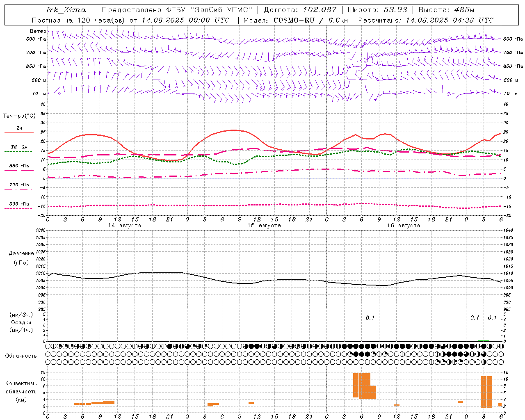Image resolution: width=525 pixels, height=420 pixels.
Task: Click the (мм/1ч.) precipitation unit label
Action: coord(21,330)
